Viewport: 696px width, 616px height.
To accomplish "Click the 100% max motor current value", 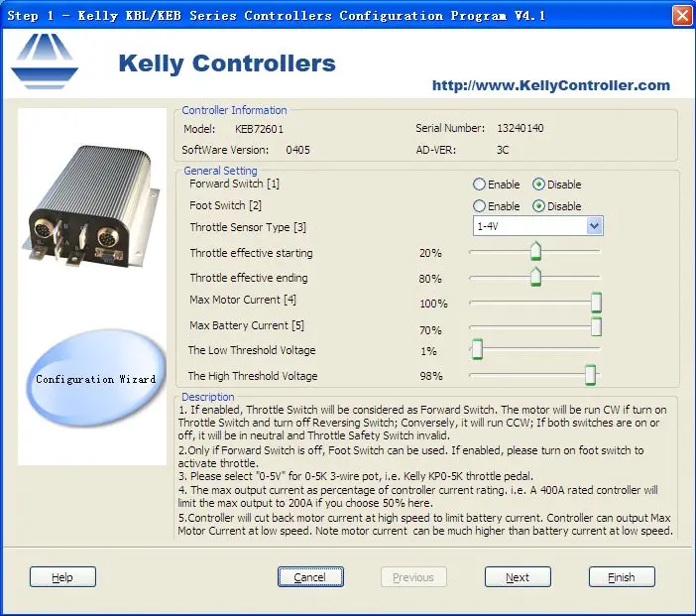I will pyautogui.click(x=433, y=304).
